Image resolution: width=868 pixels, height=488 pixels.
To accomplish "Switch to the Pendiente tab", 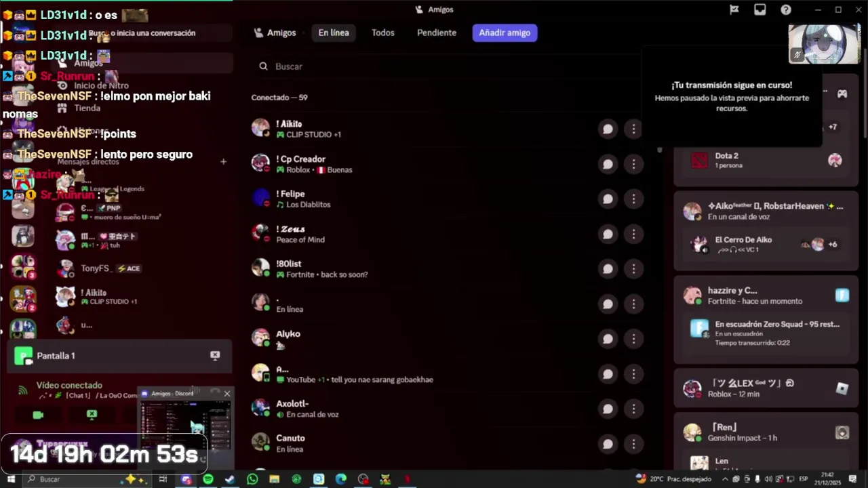I will 437,33.
